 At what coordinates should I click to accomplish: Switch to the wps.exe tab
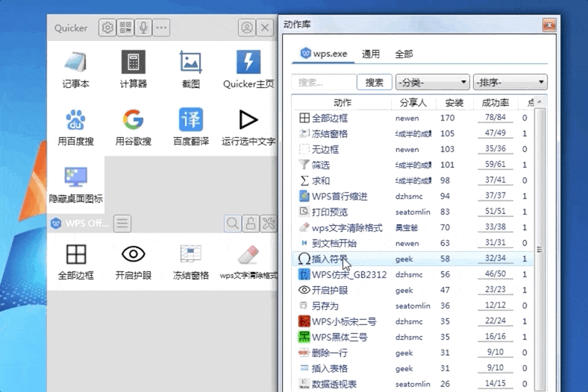click(x=324, y=54)
